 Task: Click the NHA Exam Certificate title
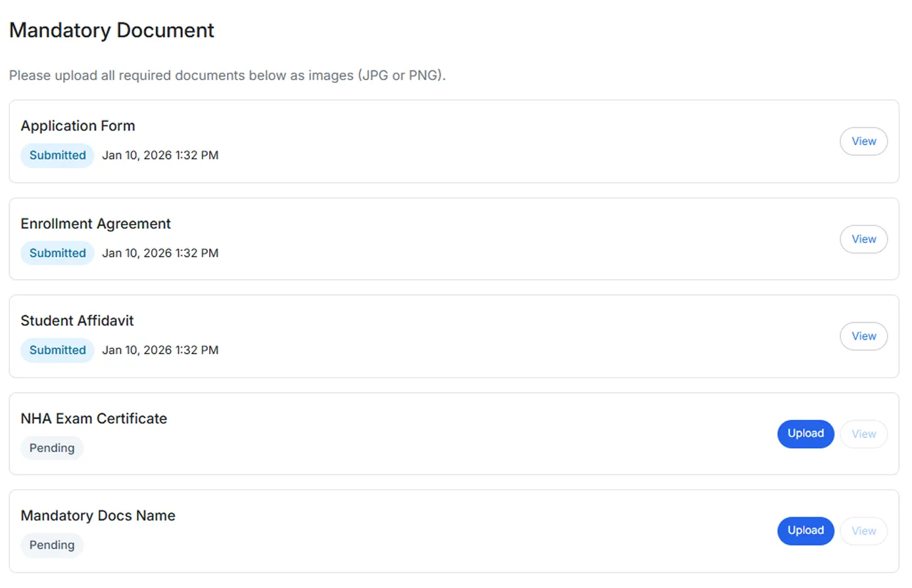point(93,418)
